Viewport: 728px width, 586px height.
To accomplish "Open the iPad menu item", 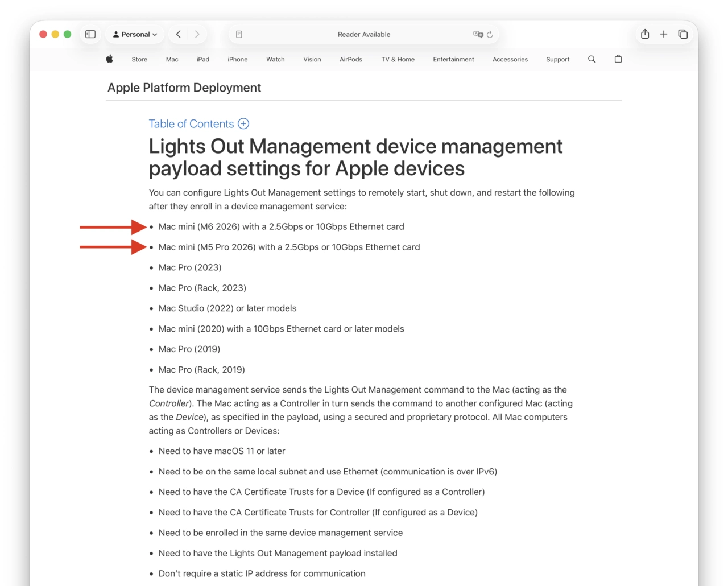I will coord(203,59).
